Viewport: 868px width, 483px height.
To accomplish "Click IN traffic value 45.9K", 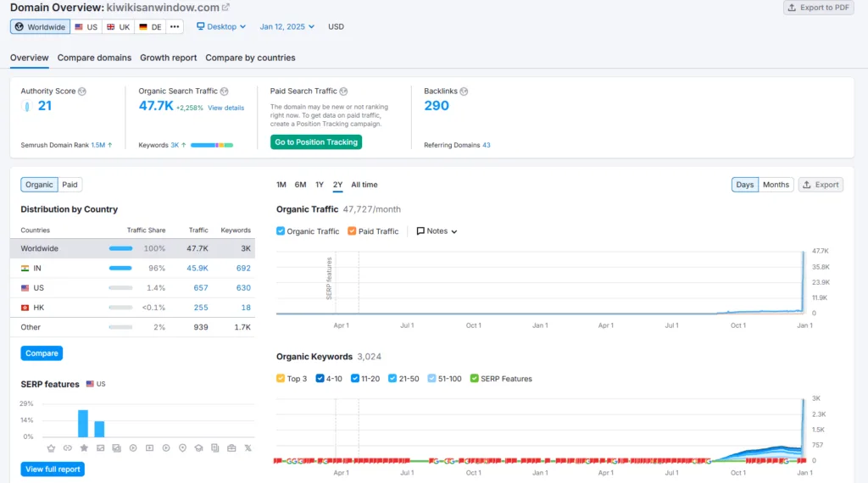I will 197,269.
